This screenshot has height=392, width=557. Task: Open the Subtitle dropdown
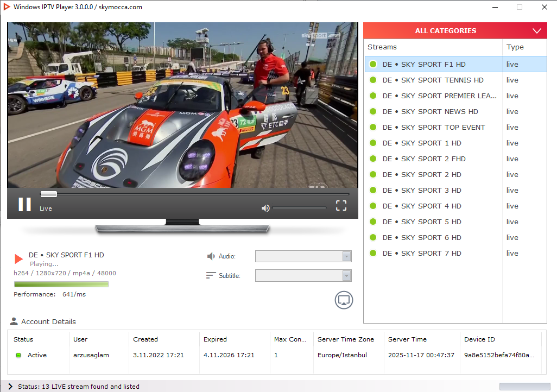tap(346, 276)
